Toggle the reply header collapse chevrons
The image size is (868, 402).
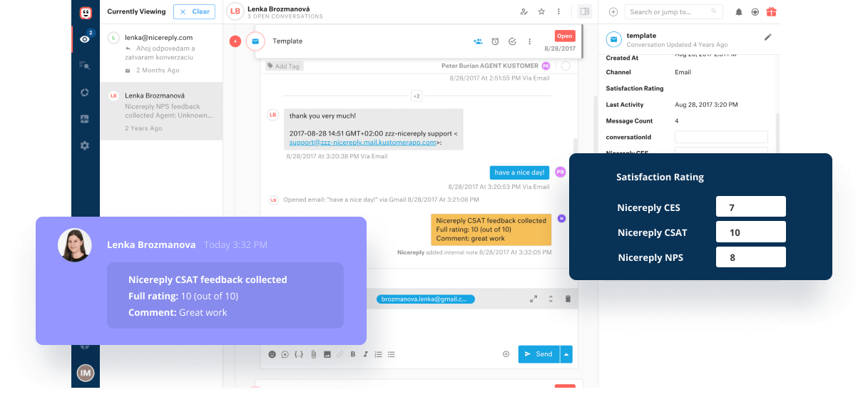point(551,299)
